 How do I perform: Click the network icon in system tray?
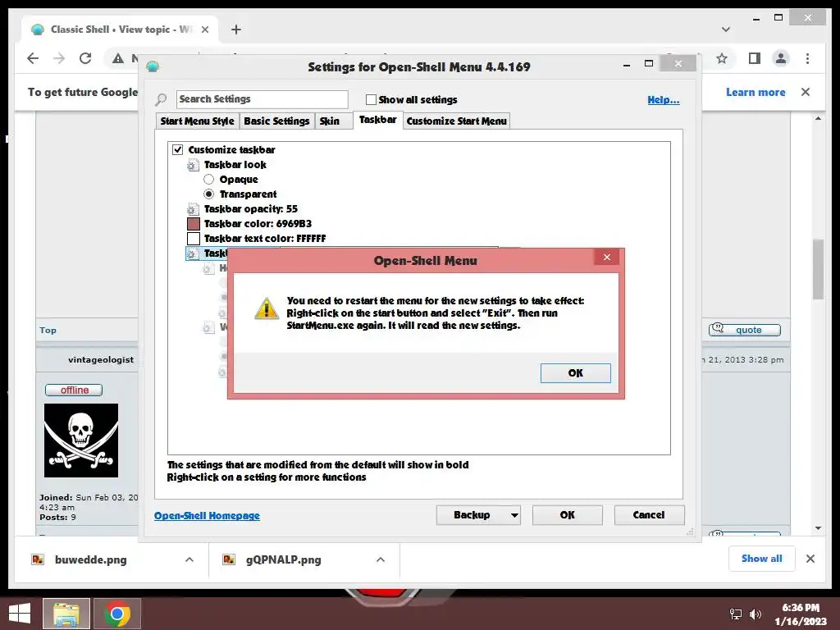click(x=736, y=614)
